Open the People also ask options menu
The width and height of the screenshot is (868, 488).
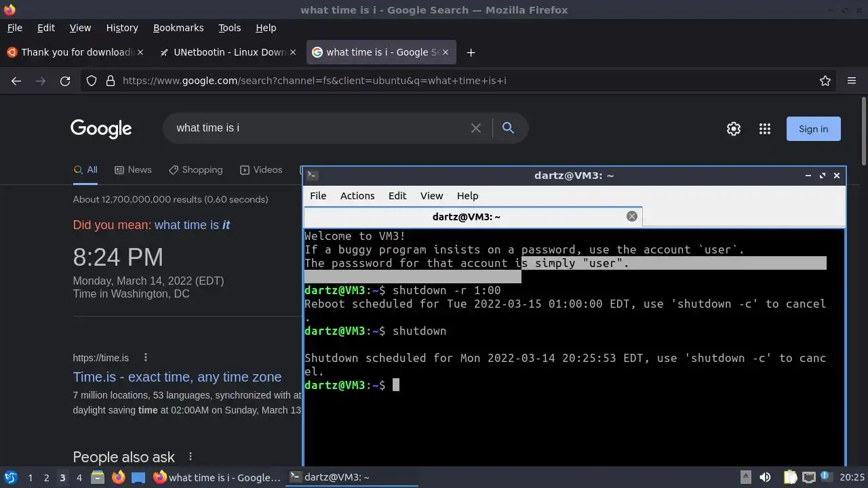191,457
